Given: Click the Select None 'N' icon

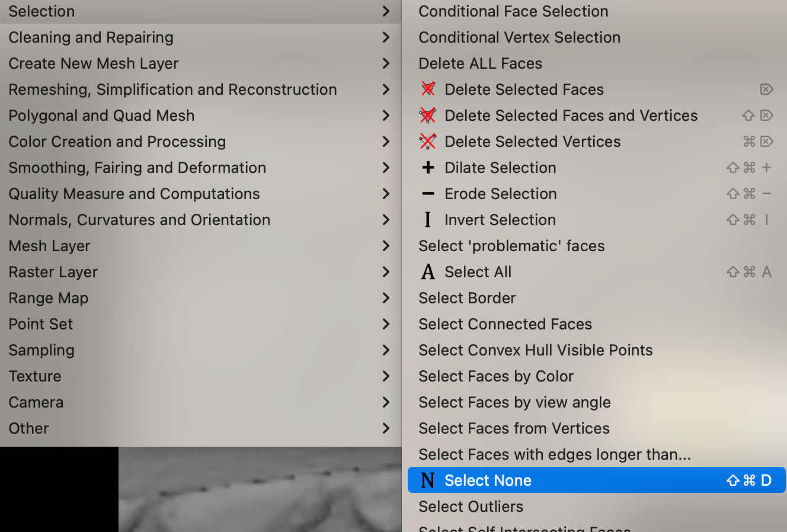Looking at the screenshot, I should tap(428, 480).
